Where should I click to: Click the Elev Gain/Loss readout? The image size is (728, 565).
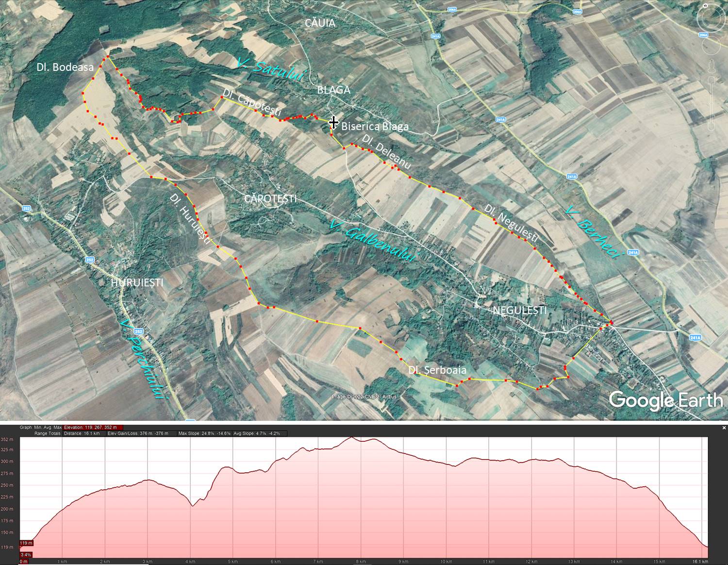pyautogui.click(x=138, y=433)
